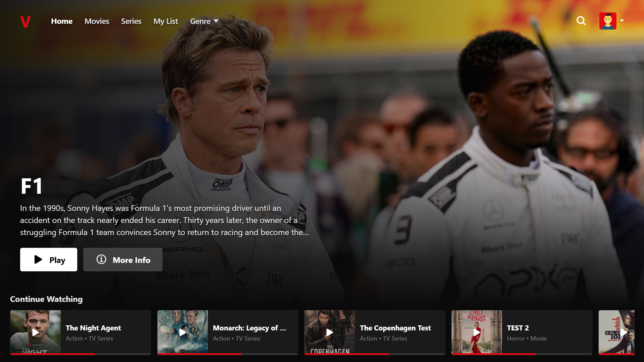The width and height of the screenshot is (644, 362).
Task: Play the TEST 2 thumbnail icon
Action: (476, 332)
